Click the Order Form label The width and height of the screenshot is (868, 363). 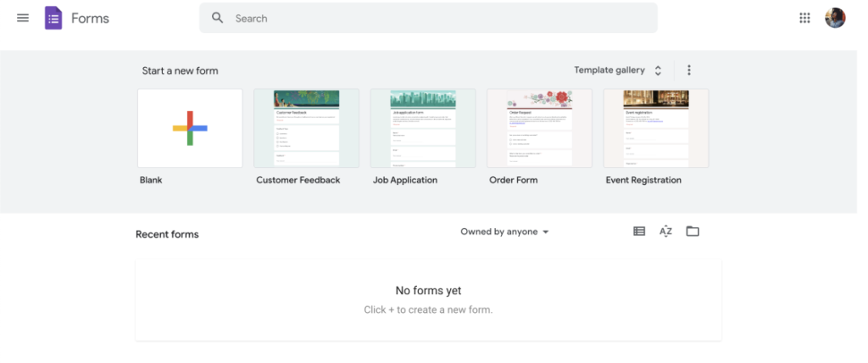tap(513, 180)
